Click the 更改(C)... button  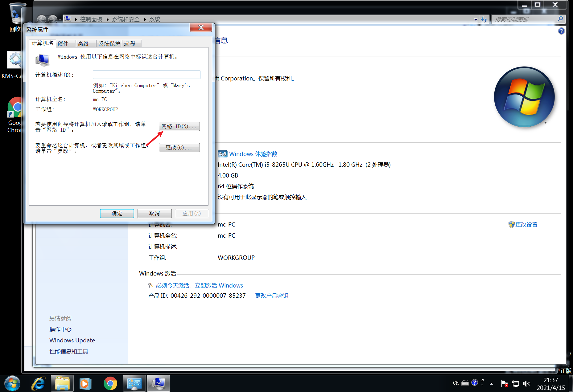click(179, 148)
